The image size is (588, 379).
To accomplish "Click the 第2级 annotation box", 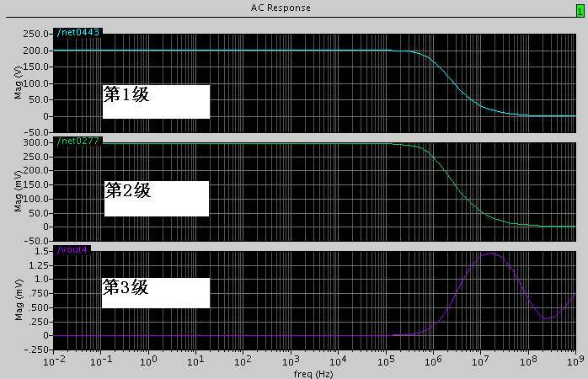I will [x=157, y=198].
